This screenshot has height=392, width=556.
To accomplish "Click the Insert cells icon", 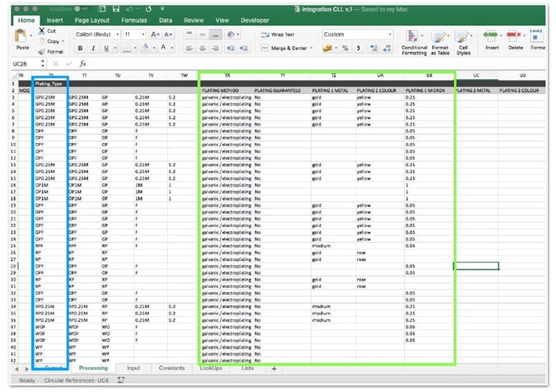I will coord(491,35).
